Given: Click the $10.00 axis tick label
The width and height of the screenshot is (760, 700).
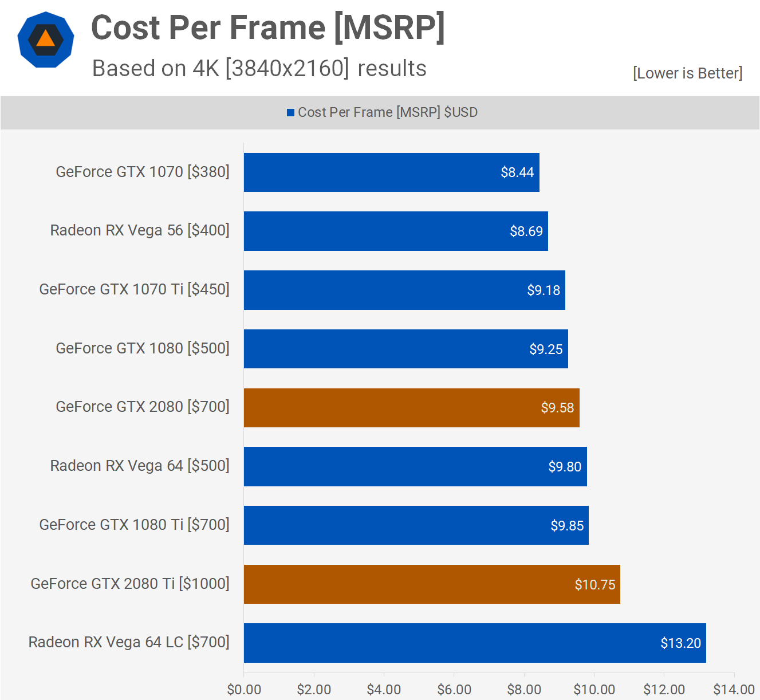Looking at the screenshot, I should 594,690.
